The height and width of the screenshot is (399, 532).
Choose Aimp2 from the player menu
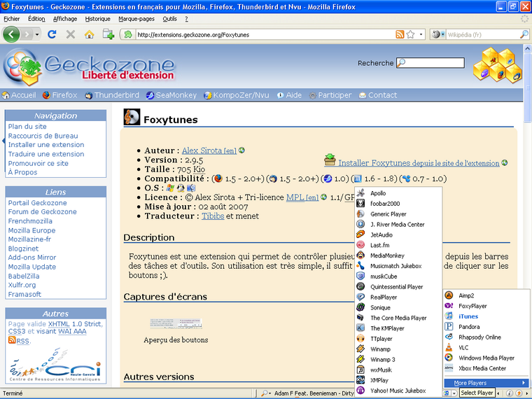click(486, 295)
